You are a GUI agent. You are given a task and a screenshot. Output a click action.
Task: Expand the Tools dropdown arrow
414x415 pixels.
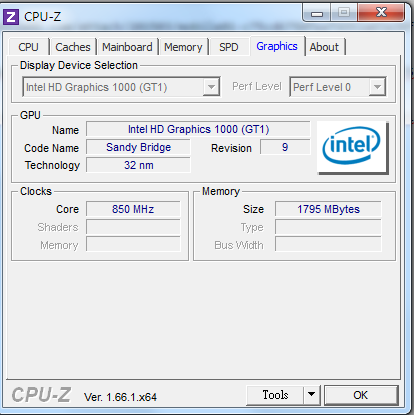click(312, 395)
